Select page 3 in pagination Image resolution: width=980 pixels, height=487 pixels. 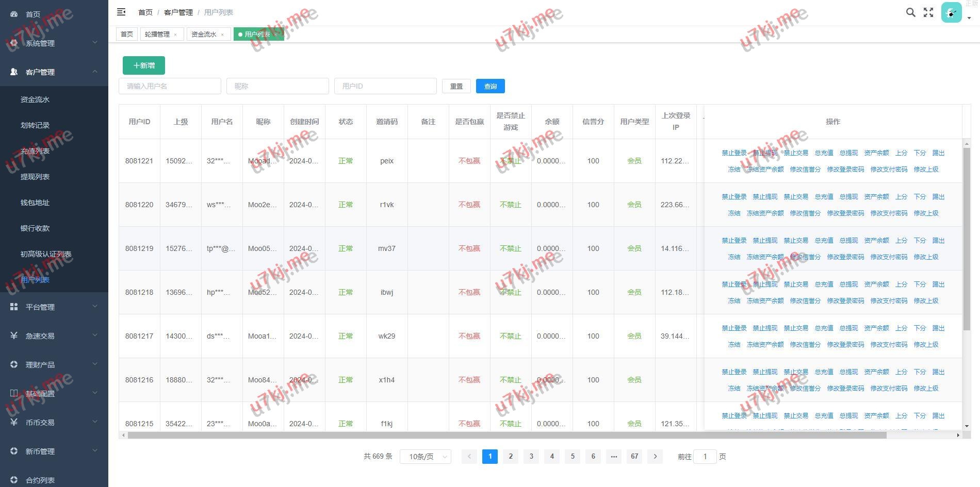[x=531, y=456]
